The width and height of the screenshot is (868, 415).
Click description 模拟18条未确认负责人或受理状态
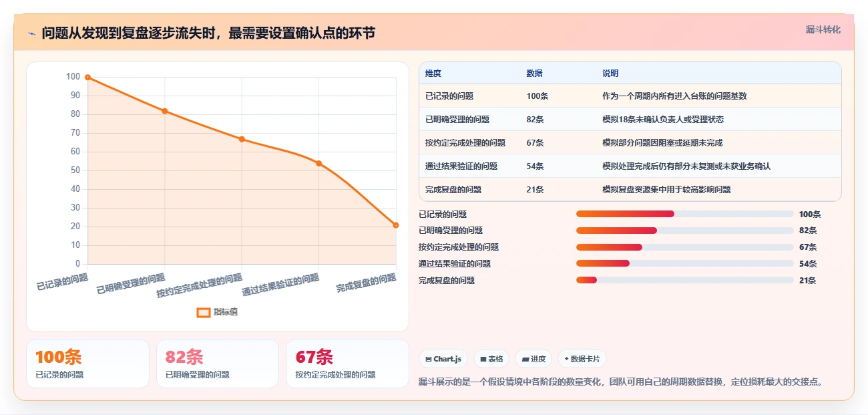663,120
